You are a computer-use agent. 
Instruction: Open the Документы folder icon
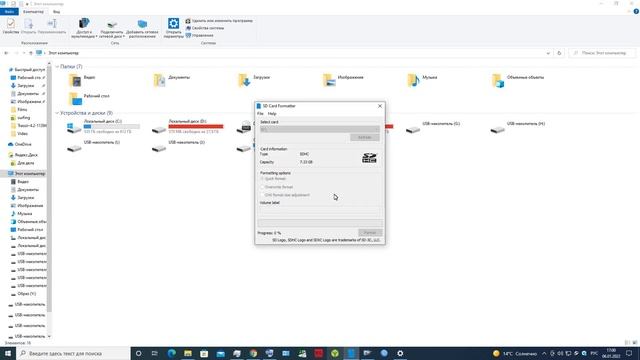(159, 80)
